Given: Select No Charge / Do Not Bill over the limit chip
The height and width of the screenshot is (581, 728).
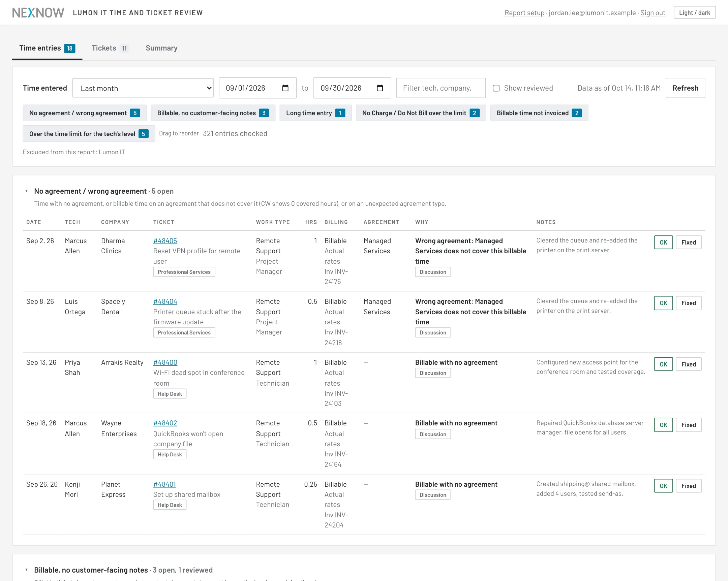Looking at the screenshot, I should (421, 113).
